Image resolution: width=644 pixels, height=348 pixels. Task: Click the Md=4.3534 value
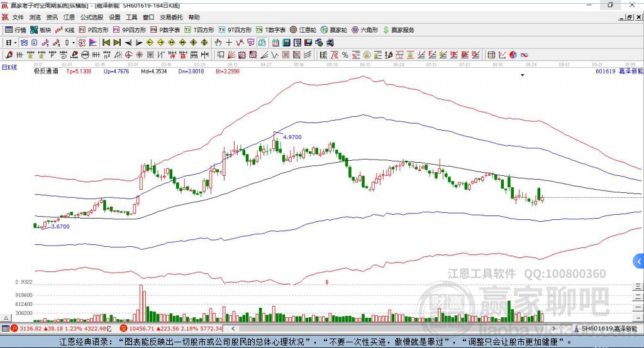coord(154,71)
